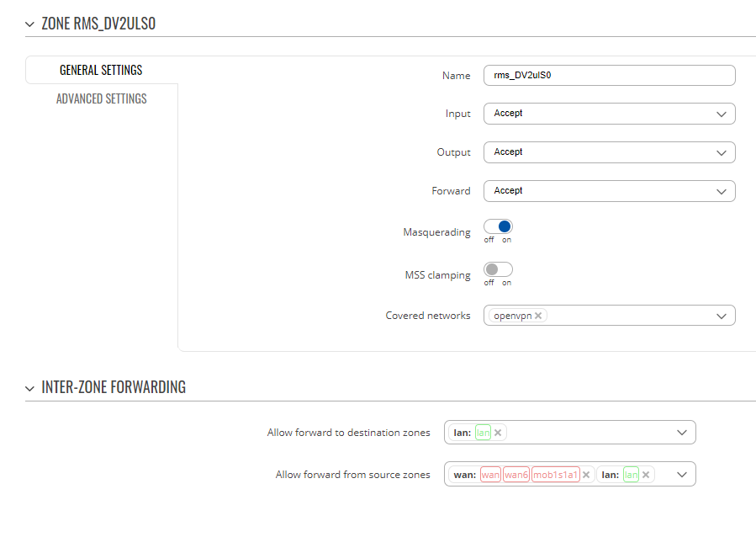The width and height of the screenshot is (756, 537).
Task: Open the Input policy dropdown
Action: click(610, 114)
